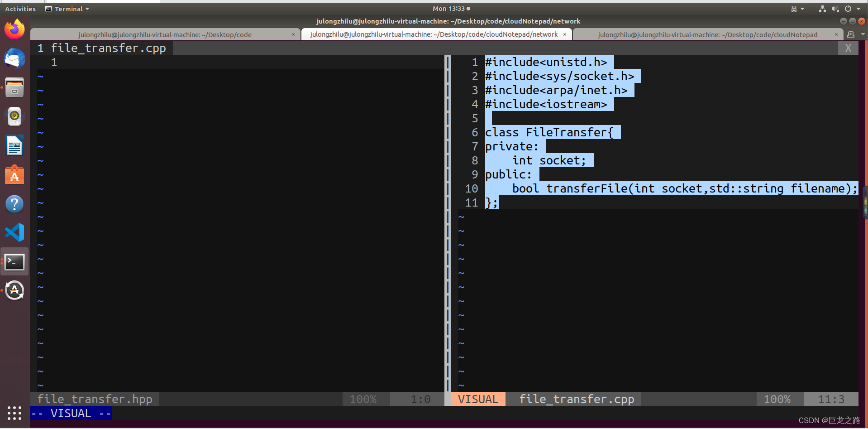The image size is (868, 429).
Task: Switch to the ~/Desktop/code terminal tab
Action: (x=165, y=34)
